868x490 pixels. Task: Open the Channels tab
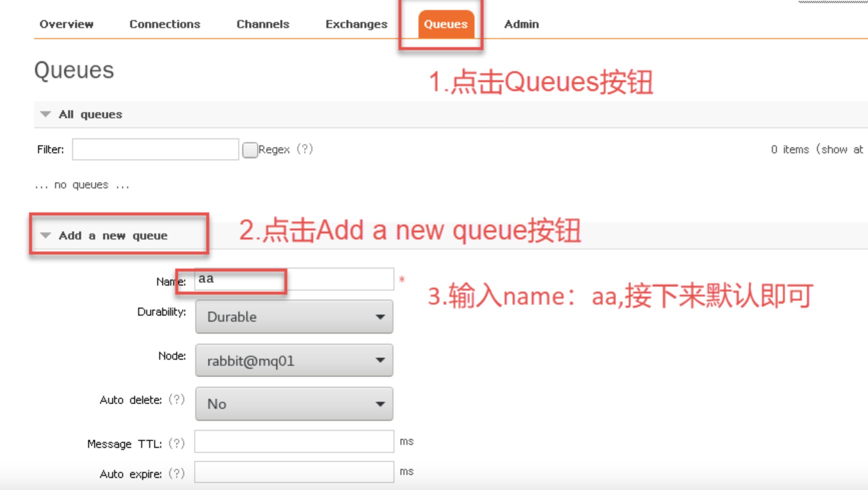pos(263,24)
